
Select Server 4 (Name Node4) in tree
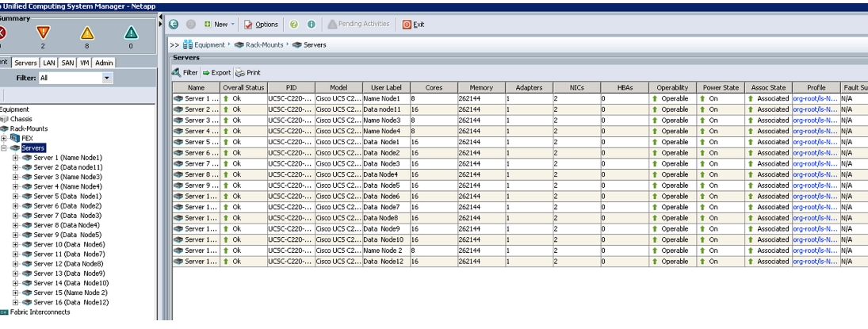click(x=67, y=186)
